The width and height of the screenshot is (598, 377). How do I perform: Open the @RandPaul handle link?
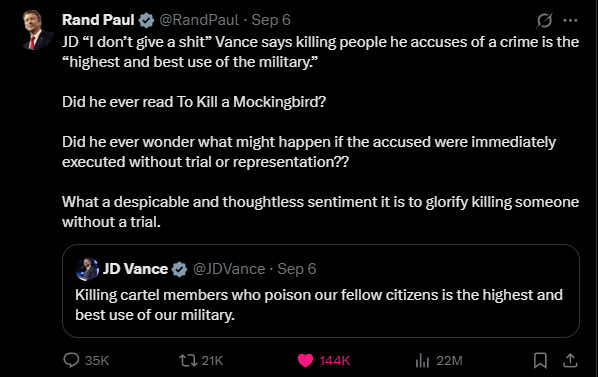199,20
